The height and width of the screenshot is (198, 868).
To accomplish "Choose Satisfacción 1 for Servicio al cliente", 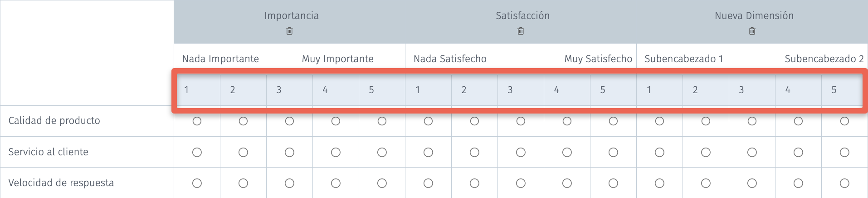I will coord(428,152).
